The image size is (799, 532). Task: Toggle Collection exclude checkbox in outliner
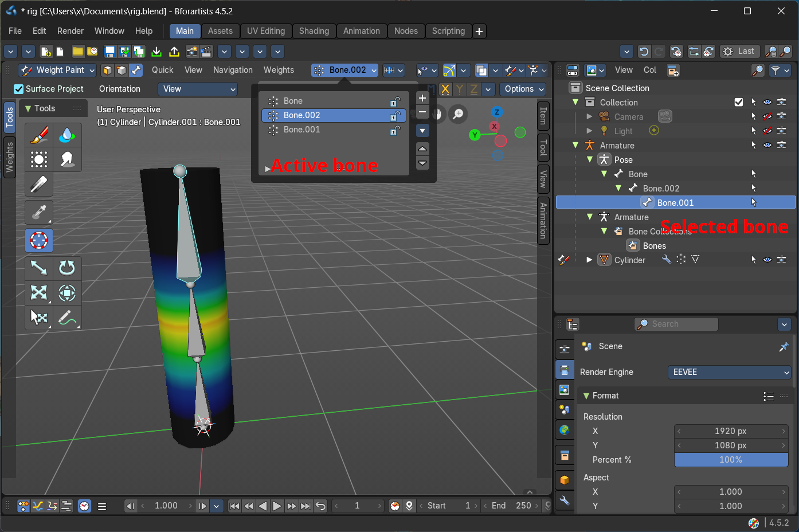739,102
